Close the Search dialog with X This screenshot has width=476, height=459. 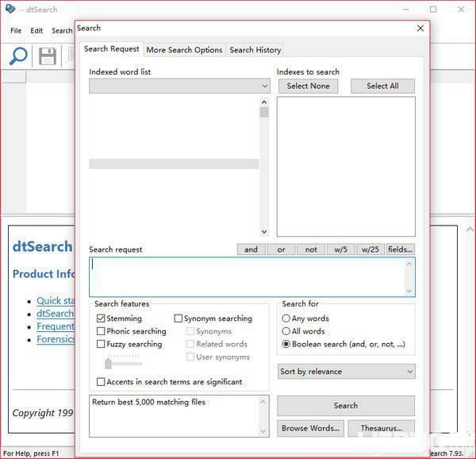tap(420, 29)
